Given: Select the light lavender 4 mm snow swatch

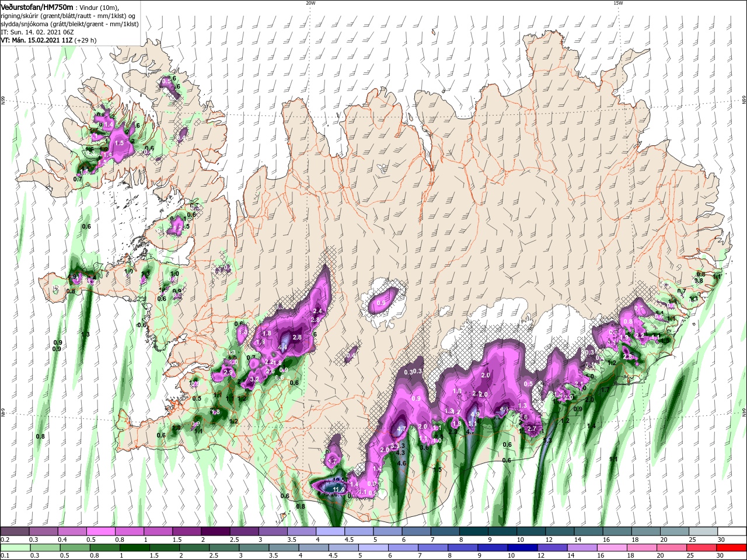Looking at the screenshot, I should coord(330,531).
